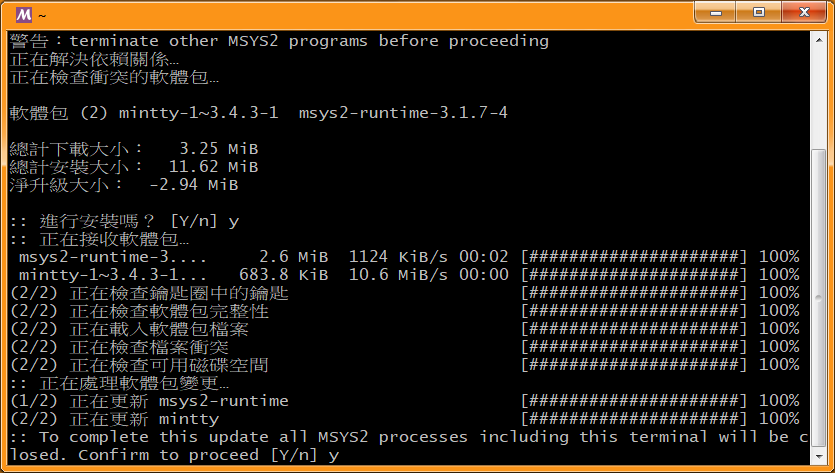Click the scrollbar down arrow
The height and width of the screenshot is (473, 835).
[x=818, y=455]
